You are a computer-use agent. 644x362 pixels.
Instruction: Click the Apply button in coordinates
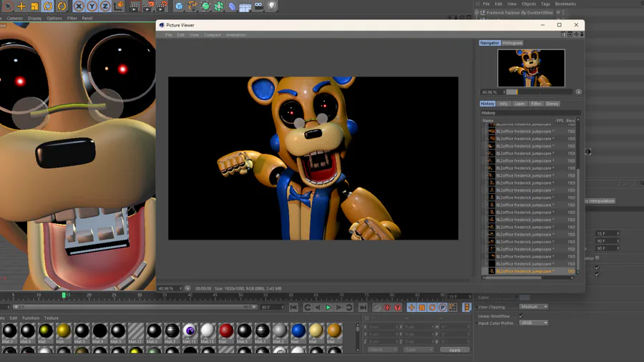coord(454,350)
